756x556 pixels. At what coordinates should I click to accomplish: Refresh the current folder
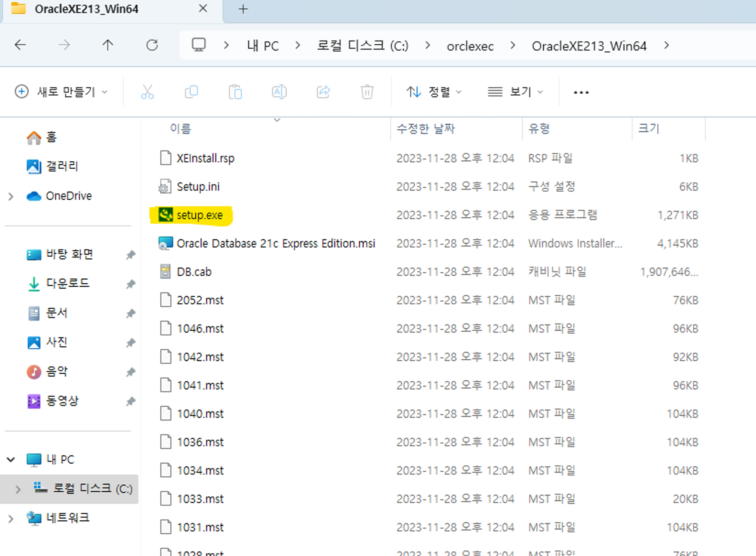click(x=152, y=45)
